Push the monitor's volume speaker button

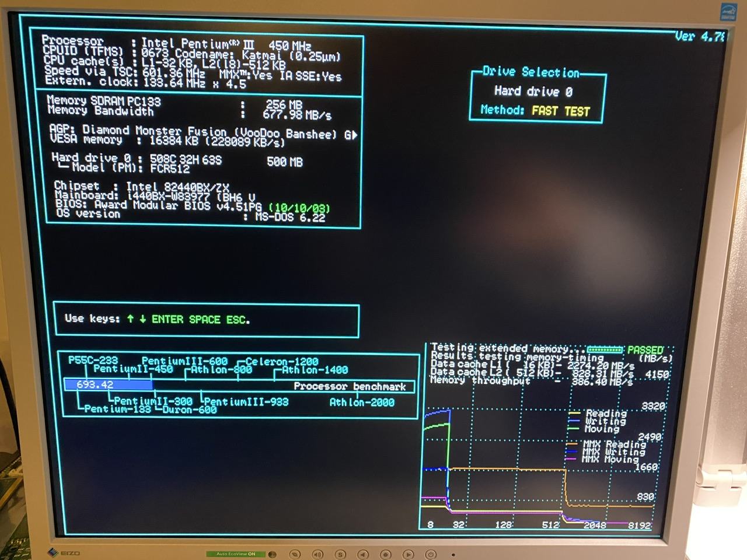tap(317, 554)
